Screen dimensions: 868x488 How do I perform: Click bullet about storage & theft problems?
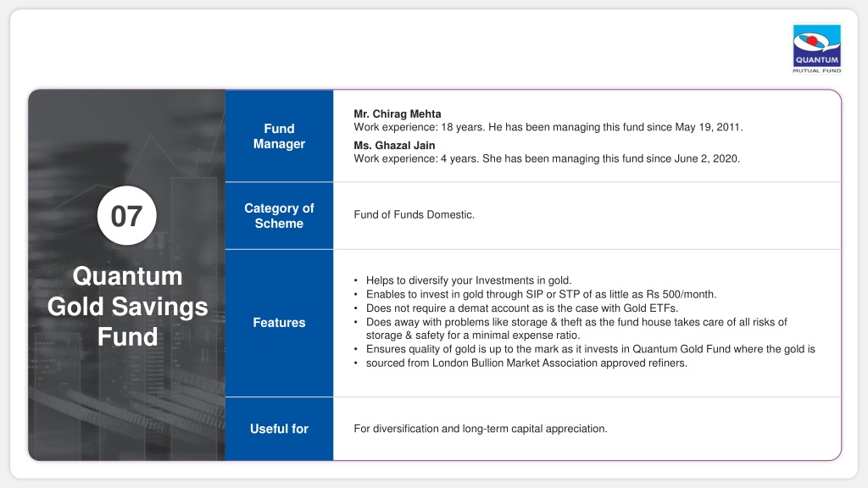click(576, 329)
